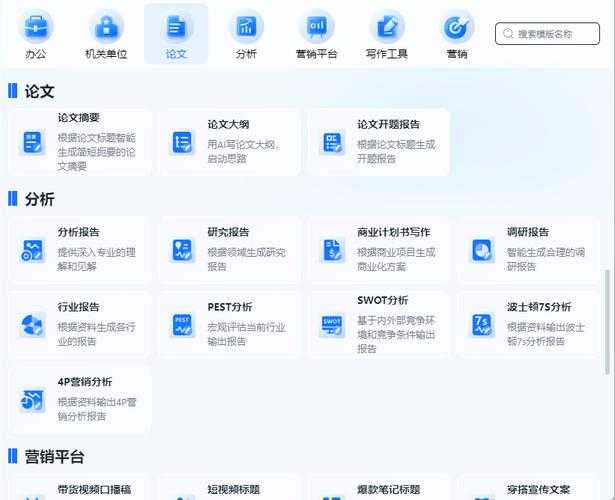This screenshot has width=615, height=500.
Task: Click description '宏观评估当前行业输出报告'
Action: pos(247,334)
